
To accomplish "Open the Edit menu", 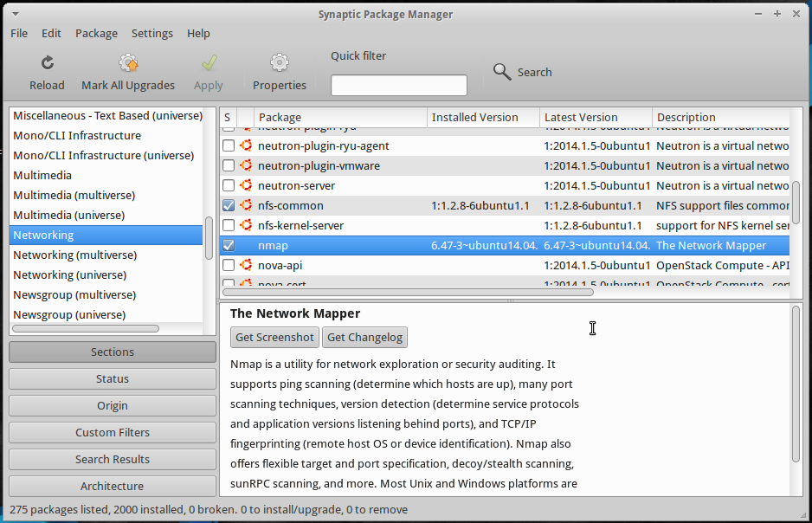I will point(51,33).
